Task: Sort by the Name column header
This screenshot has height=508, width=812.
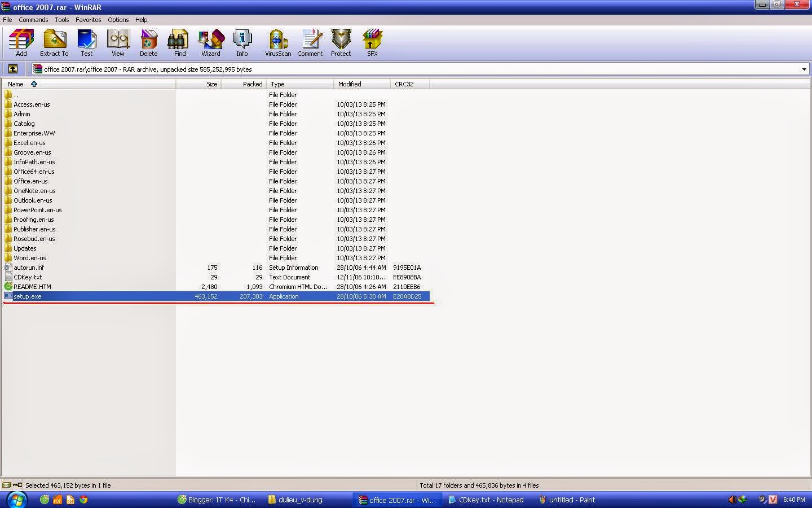Action: (89, 84)
